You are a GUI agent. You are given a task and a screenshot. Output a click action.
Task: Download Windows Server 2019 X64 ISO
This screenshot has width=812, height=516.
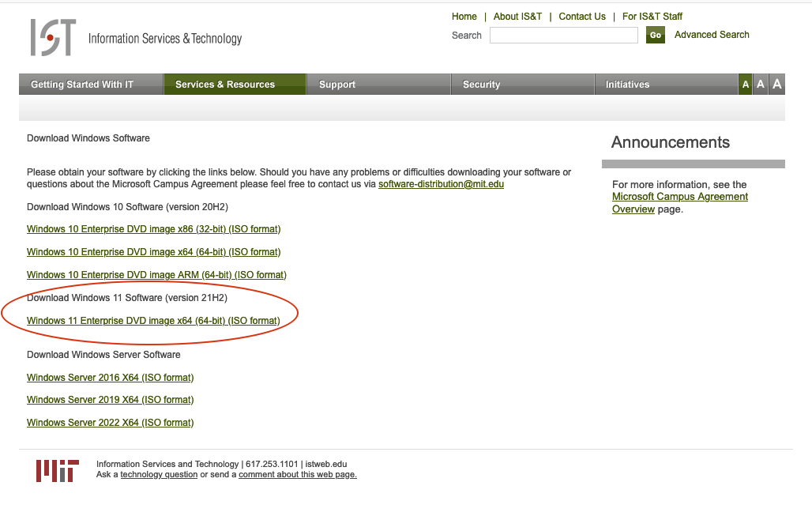point(111,400)
